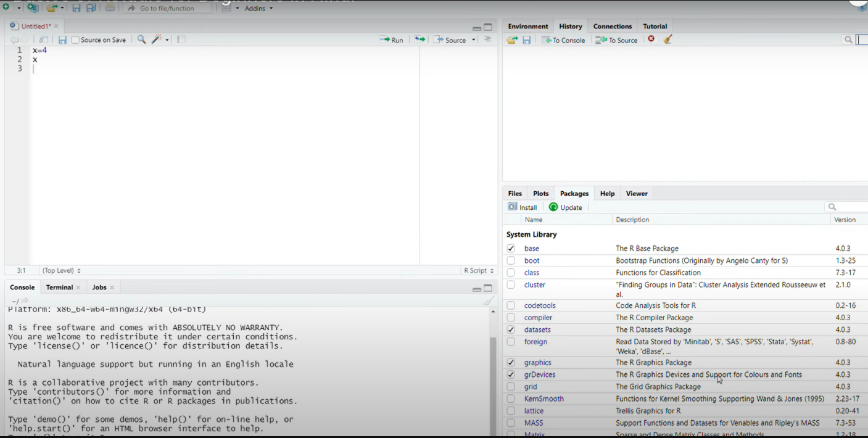The height and width of the screenshot is (438, 868).
Task: Switch to the Connections tab
Action: point(612,27)
